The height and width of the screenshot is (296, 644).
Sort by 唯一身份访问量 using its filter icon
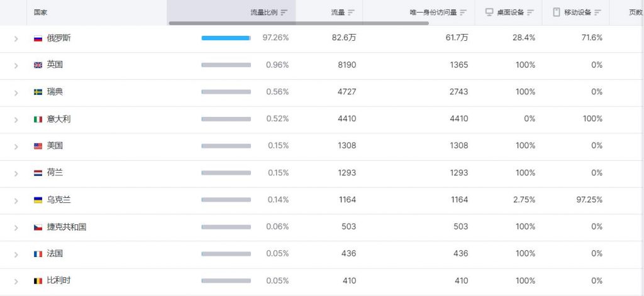point(464,13)
